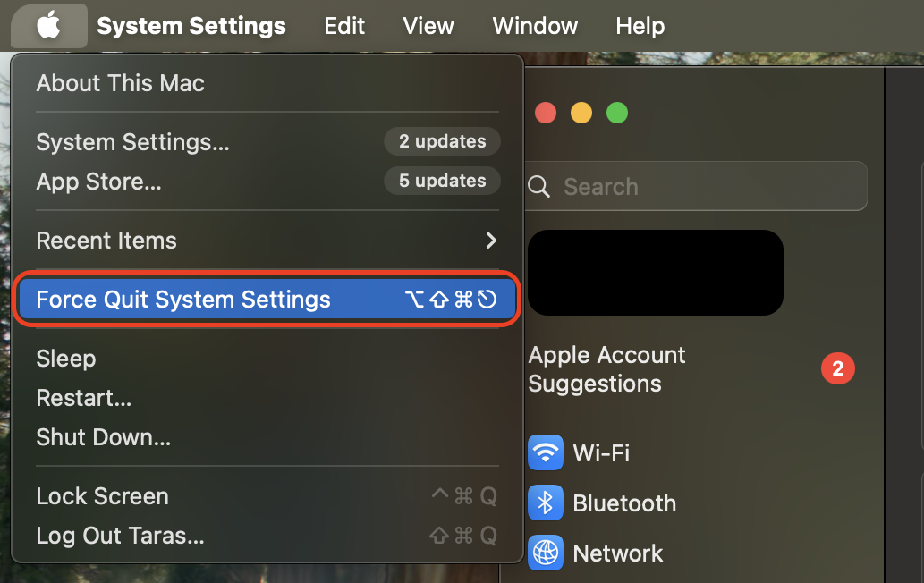Click the Apple logo in menu bar
924x583 pixels.
pyautogui.click(x=48, y=26)
